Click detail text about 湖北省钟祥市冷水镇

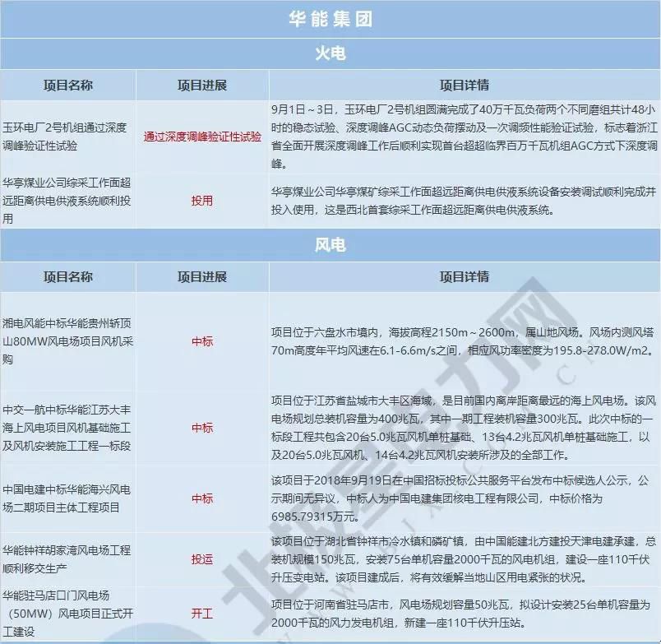pos(464,559)
